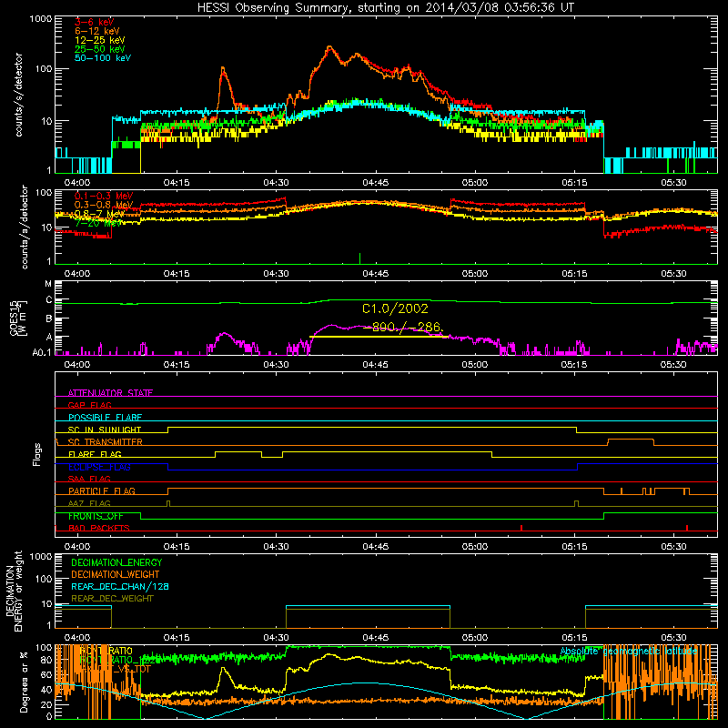Select the FLARE_FLAG label
Viewport: 728px width, 728px height.
coord(95,454)
